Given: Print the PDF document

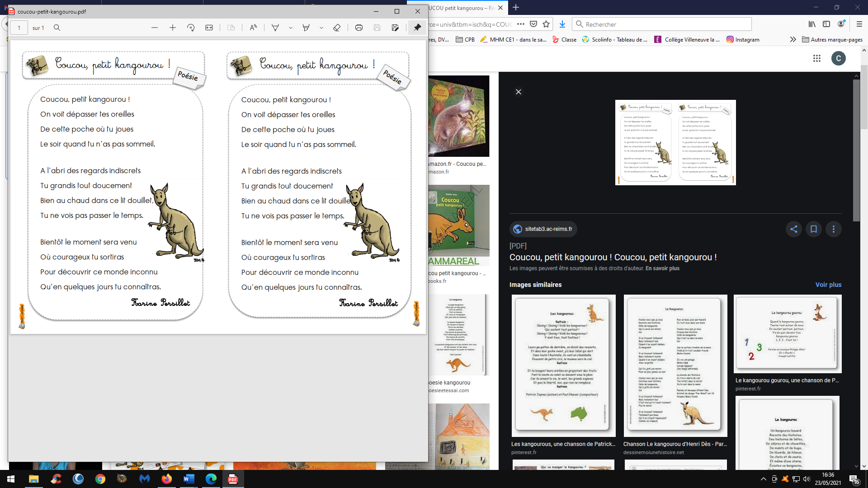Looking at the screenshot, I should (359, 28).
